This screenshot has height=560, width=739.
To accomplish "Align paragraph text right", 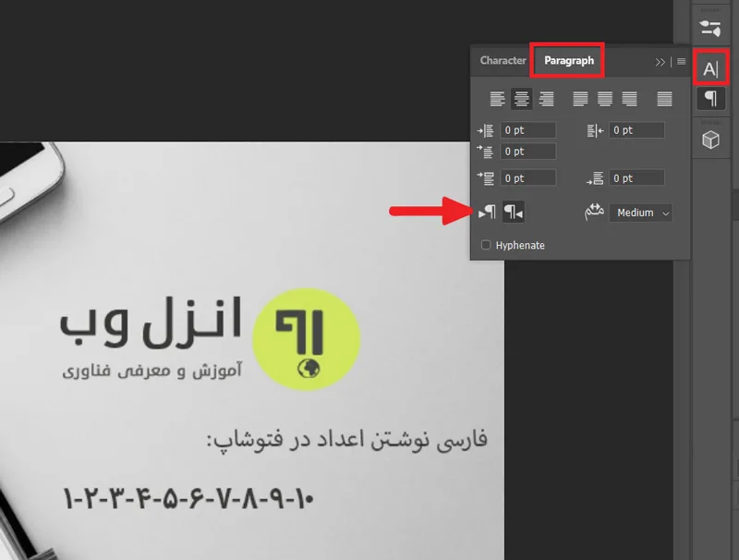I will click(547, 99).
